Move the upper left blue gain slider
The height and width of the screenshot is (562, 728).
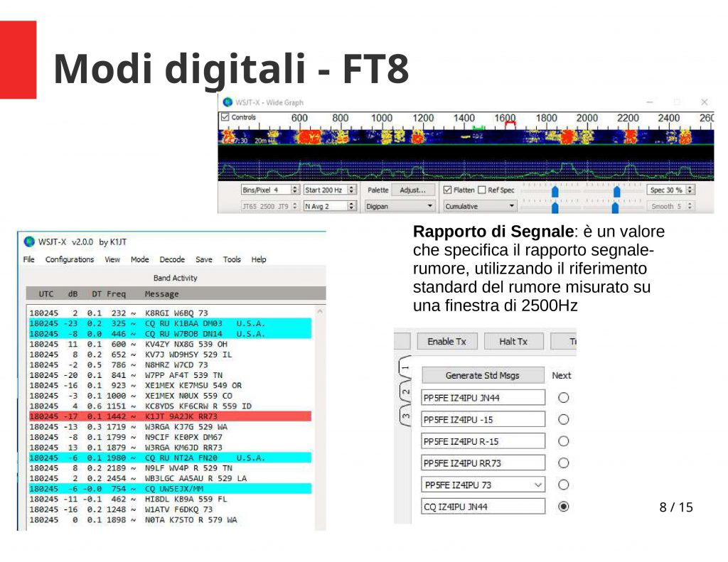[555, 191]
